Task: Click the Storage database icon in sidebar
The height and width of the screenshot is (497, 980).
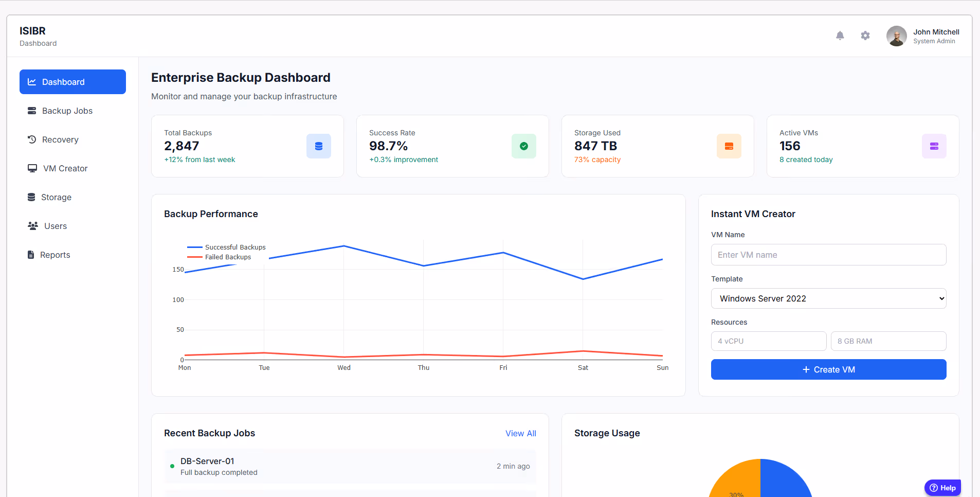Action: click(x=31, y=197)
